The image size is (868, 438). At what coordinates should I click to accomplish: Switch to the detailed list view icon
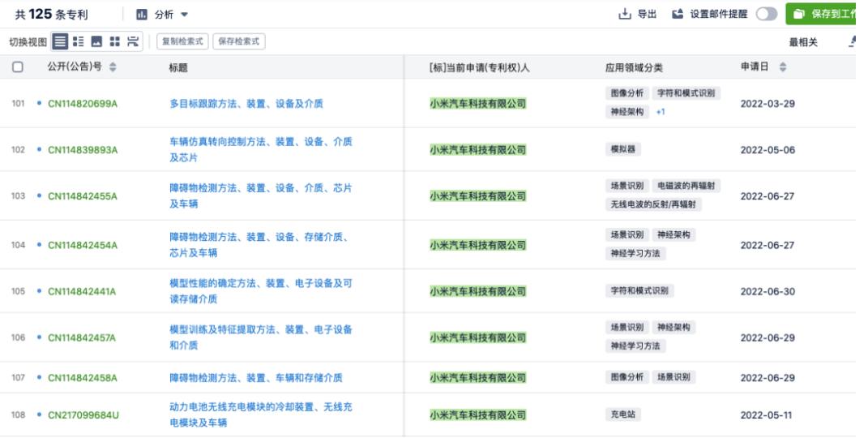tap(79, 41)
